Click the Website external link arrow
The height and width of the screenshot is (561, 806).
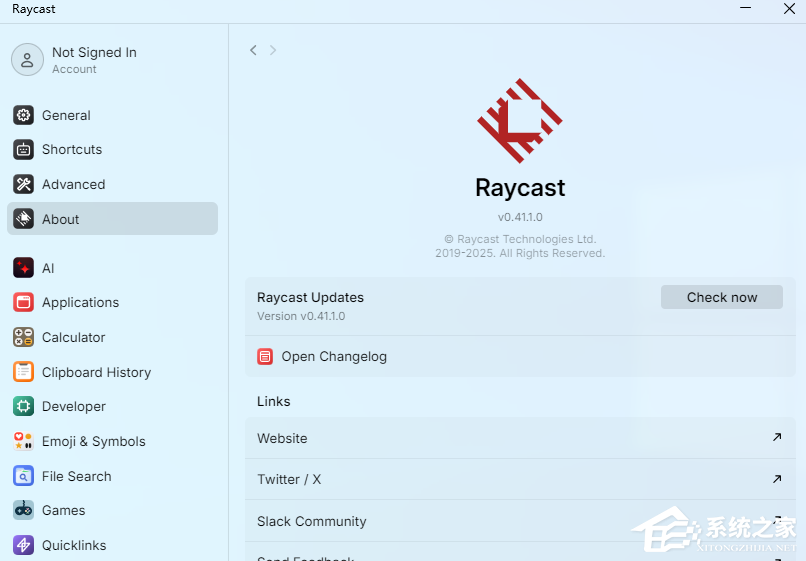tap(777, 437)
